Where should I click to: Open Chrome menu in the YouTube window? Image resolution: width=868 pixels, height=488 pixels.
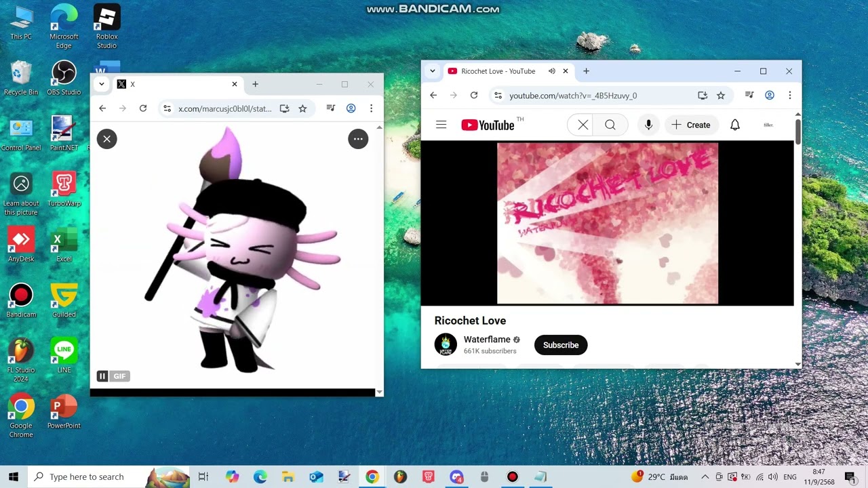click(789, 96)
